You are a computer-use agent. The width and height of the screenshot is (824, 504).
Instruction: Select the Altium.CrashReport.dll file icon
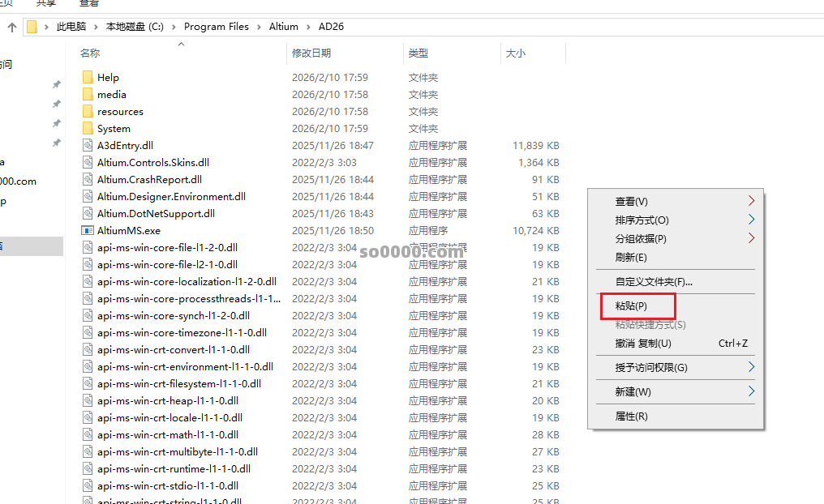pos(88,179)
